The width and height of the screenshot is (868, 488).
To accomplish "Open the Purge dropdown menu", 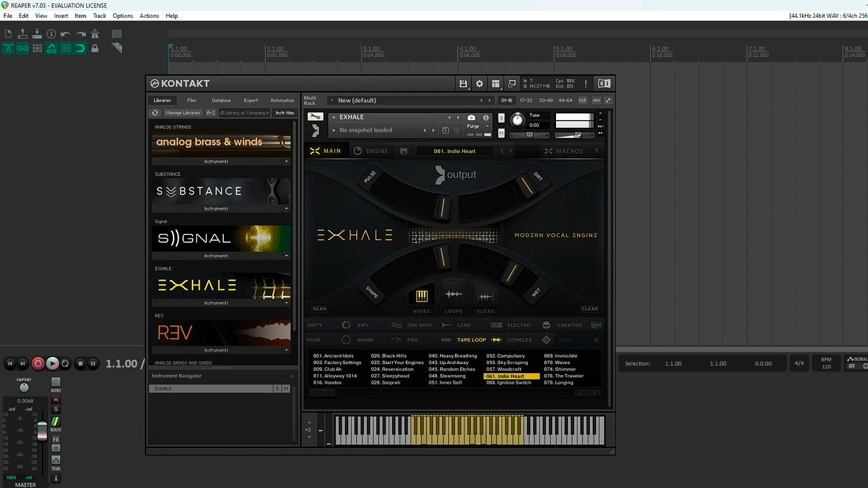I will click(478, 126).
